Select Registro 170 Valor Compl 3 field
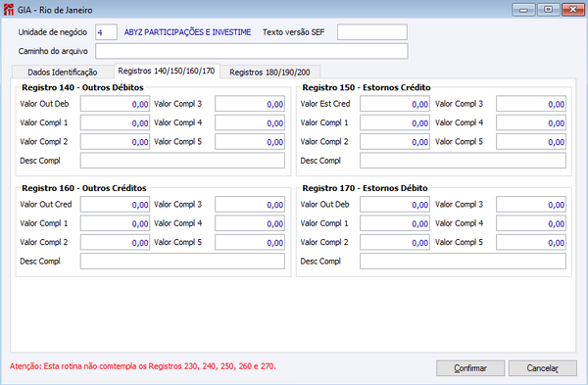 point(531,205)
